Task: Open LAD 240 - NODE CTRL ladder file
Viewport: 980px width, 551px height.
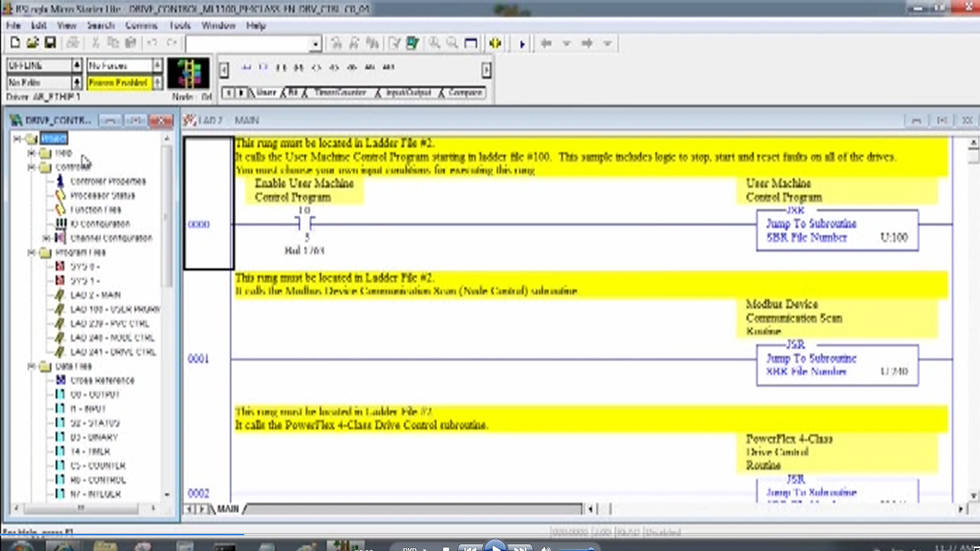Action: [x=112, y=337]
